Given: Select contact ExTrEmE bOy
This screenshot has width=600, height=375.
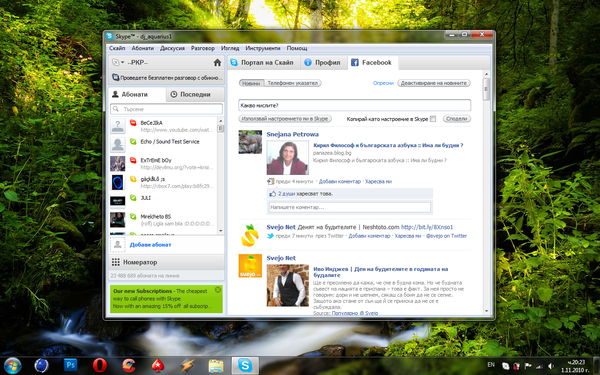Looking at the screenshot, I should click(x=163, y=164).
